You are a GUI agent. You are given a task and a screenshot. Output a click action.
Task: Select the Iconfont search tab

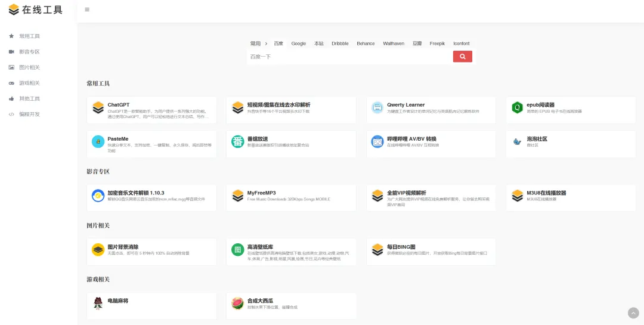461,44
